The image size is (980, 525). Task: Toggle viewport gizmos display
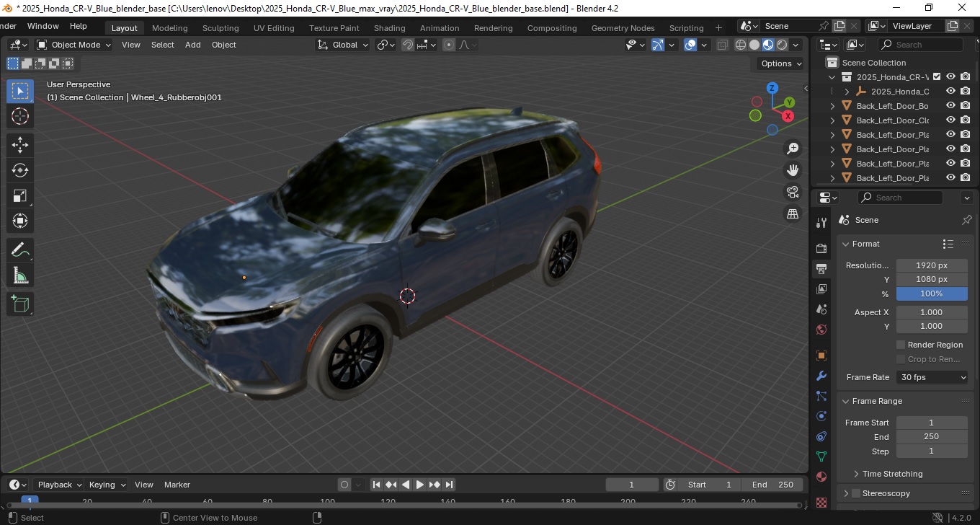pos(658,45)
